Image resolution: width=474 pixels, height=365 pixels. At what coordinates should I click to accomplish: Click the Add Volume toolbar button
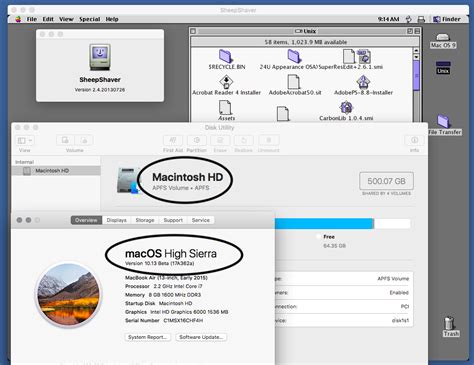65,141
